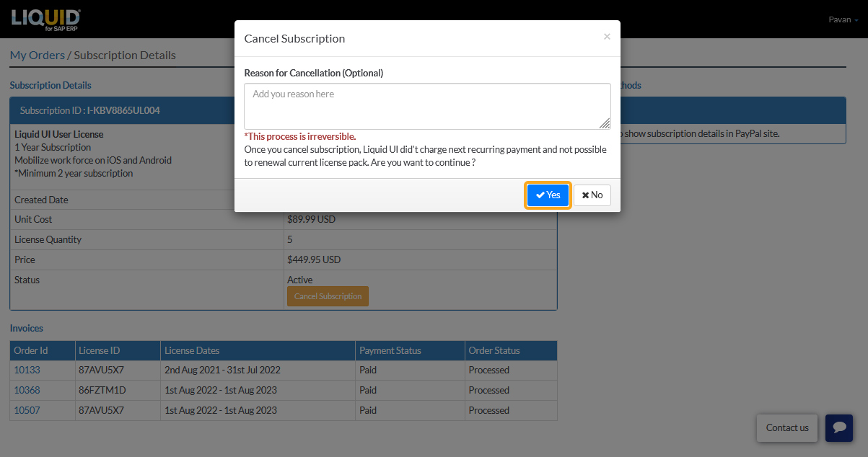Click the Invoices section heading
The height and width of the screenshot is (457, 868).
tap(26, 328)
